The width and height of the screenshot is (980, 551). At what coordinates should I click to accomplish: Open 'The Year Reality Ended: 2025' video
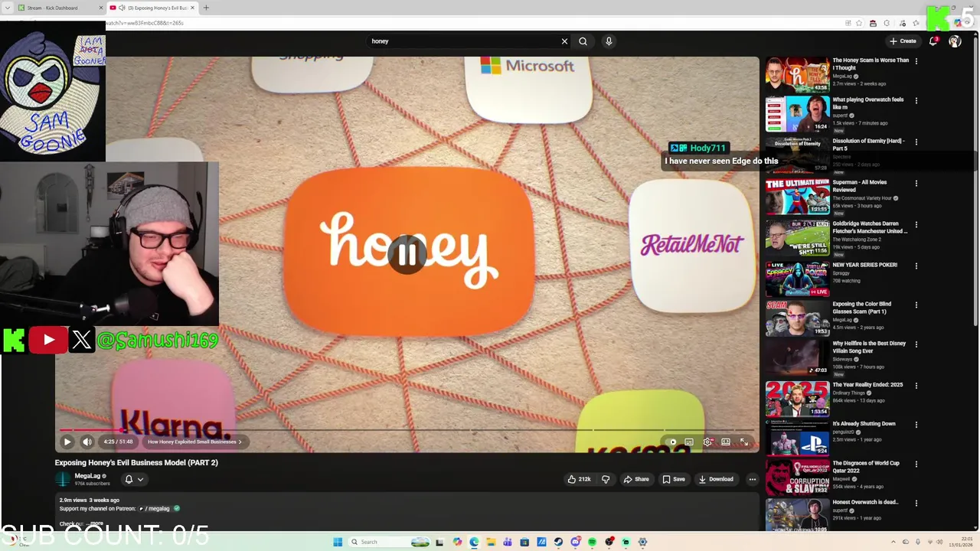pyautogui.click(x=797, y=399)
